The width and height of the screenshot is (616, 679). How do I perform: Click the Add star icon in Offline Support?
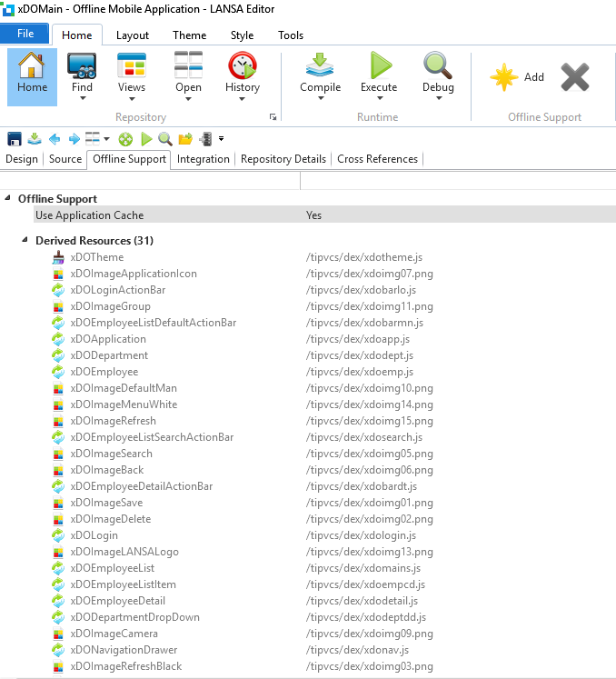(504, 77)
